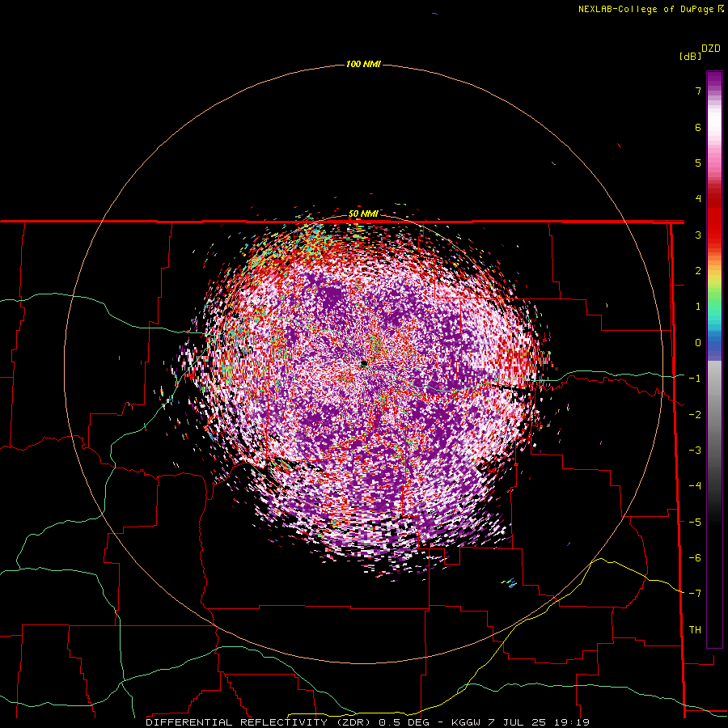The image size is (728, 728).
Task: Click the TH label on color scale
Action: tap(695, 630)
